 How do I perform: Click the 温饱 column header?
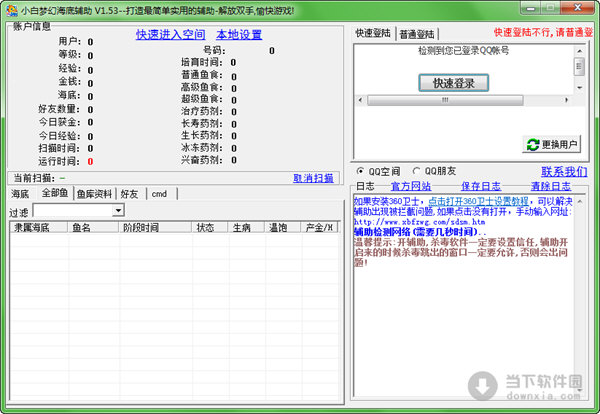tap(282, 227)
